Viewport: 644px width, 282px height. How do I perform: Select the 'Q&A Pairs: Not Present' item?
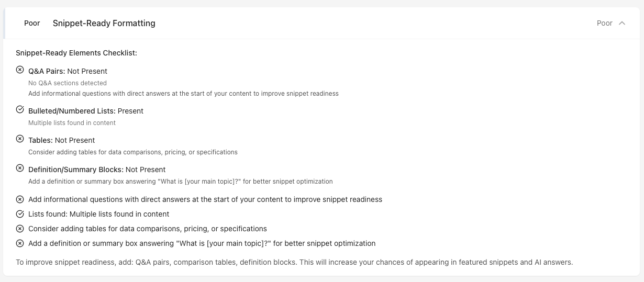[68, 71]
